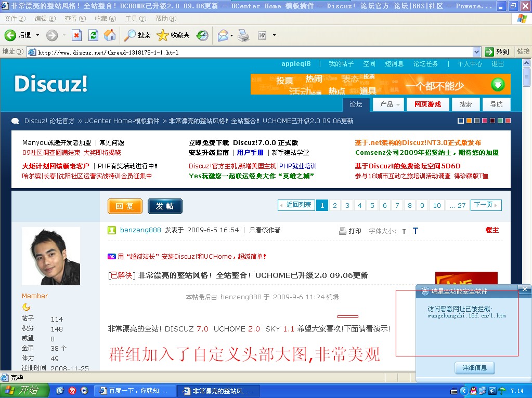Close the Rising security popup
Screen dimensions: 532x398
tap(525, 289)
